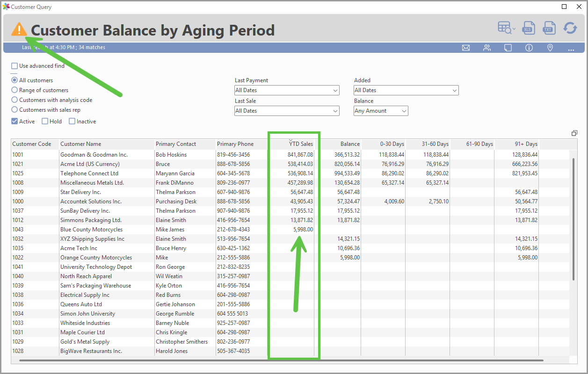The width and height of the screenshot is (588, 374).
Task: Sort by Primary Phone column header
Action: tap(241, 144)
